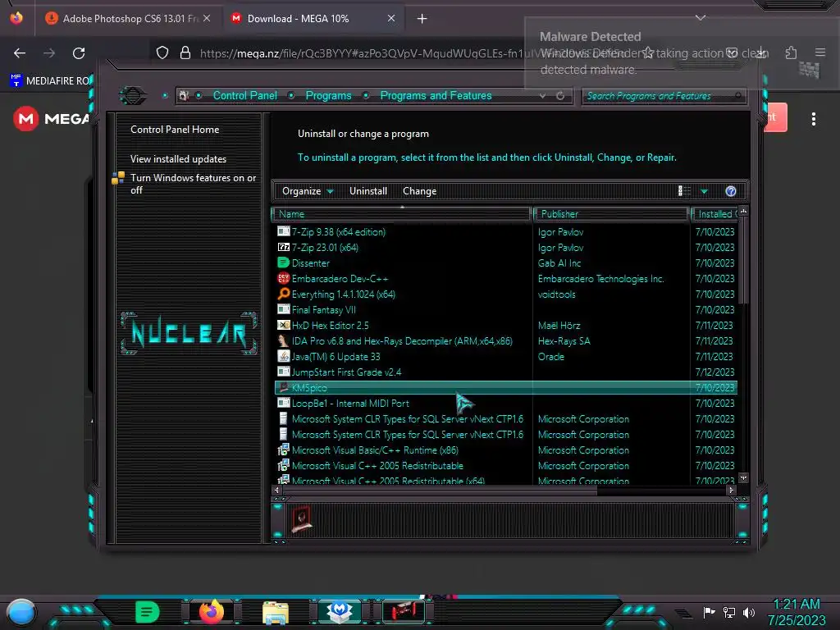Viewport: 840px width, 630px height.
Task: Select JumpStart First Grade v2.4 entry
Action: point(506,372)
